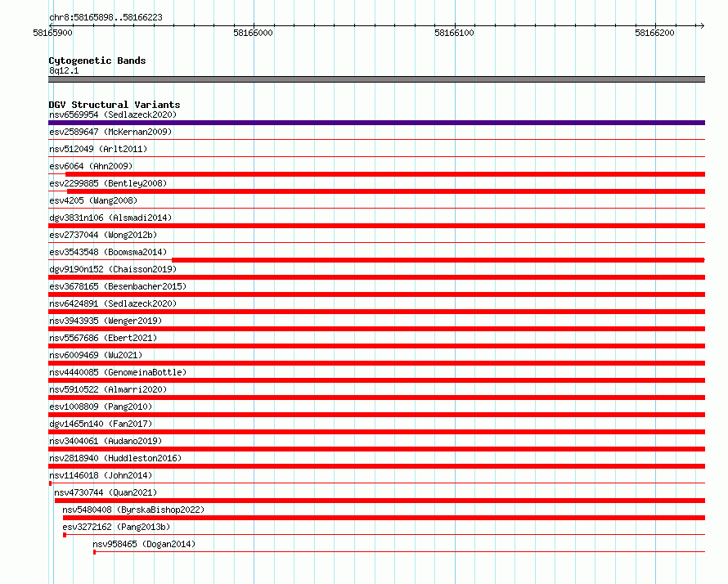The image size is (728, 584).
Task: Open variant nsv1146018 (John2014)
Action: tap(101, 475)
